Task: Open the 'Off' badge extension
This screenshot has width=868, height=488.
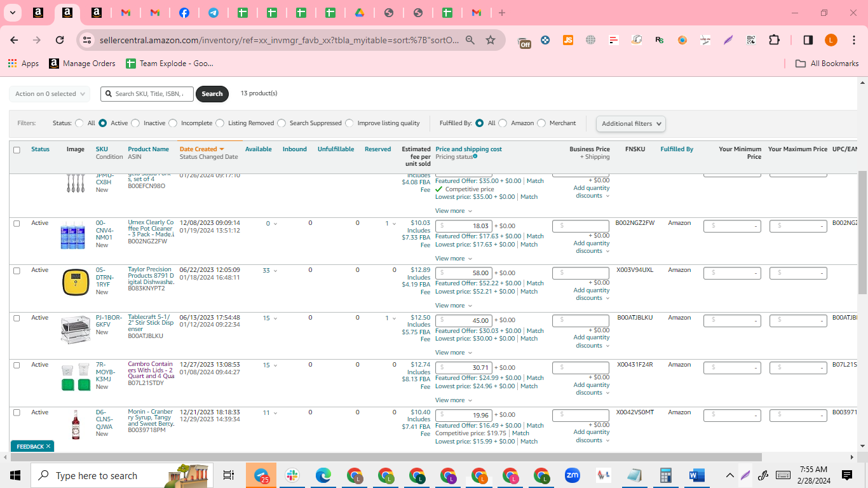Action: coord(525,41)
